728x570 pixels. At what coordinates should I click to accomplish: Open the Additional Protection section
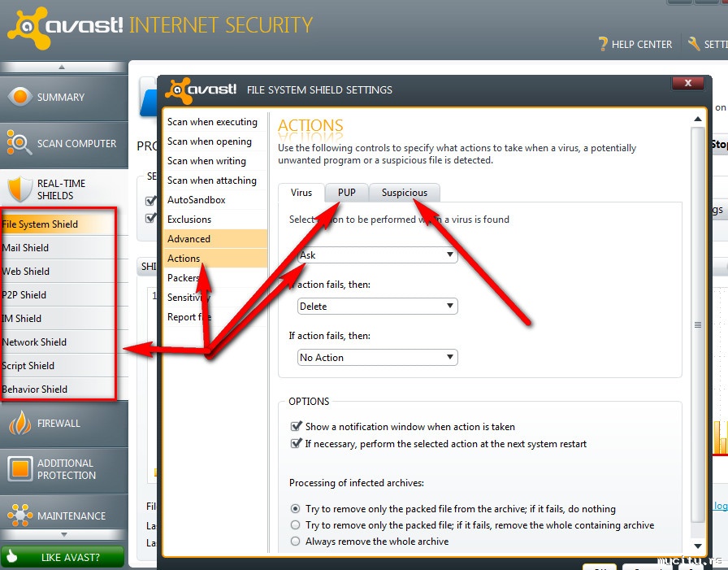point(64,469)
